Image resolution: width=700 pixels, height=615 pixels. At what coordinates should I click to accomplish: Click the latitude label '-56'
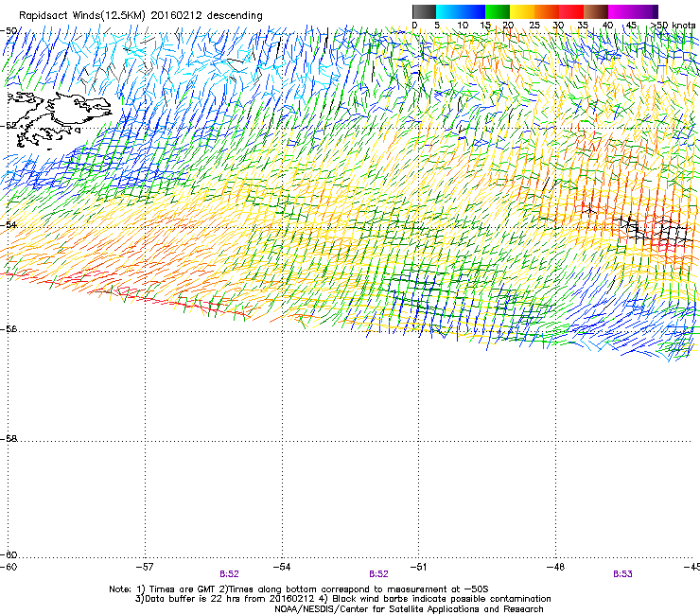click(9, 328)
